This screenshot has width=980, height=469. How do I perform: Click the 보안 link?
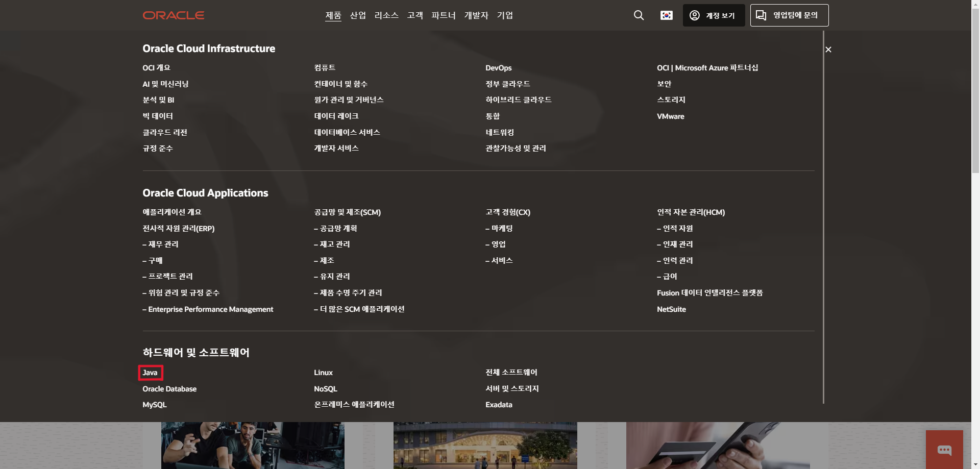click(664, 84)
